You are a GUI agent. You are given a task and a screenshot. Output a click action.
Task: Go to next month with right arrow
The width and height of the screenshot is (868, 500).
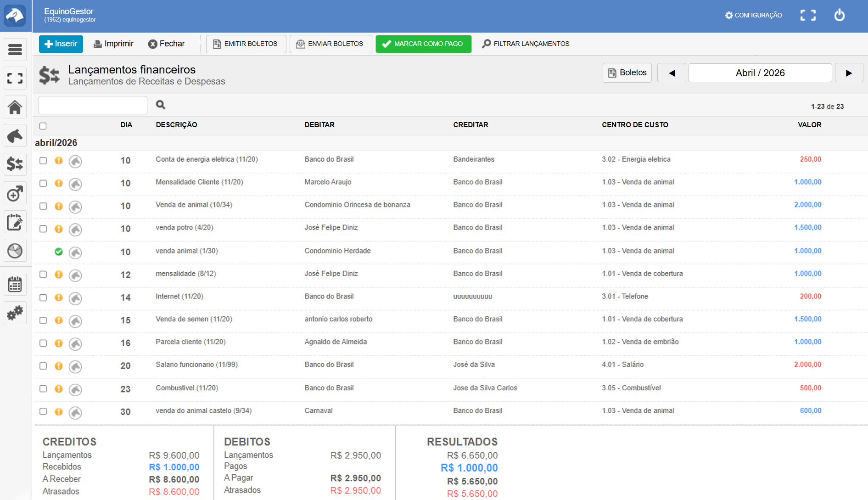[849, 73]
